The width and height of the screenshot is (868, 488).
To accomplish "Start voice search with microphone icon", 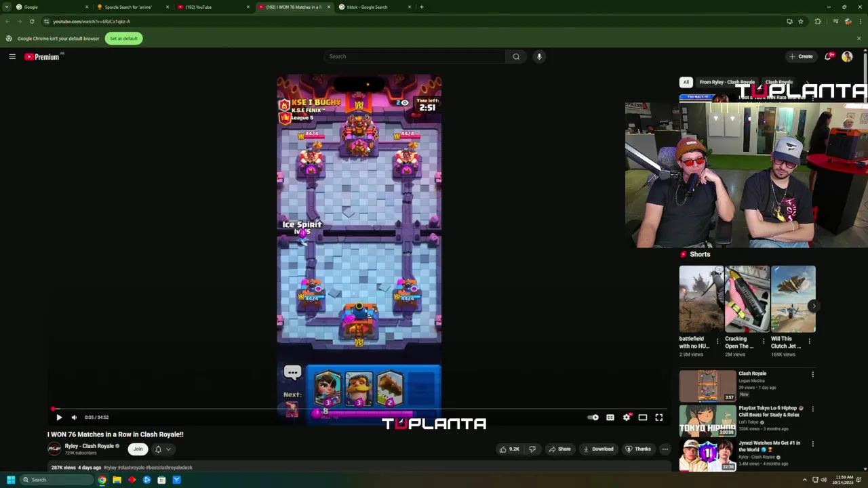I will coord(539,57).
